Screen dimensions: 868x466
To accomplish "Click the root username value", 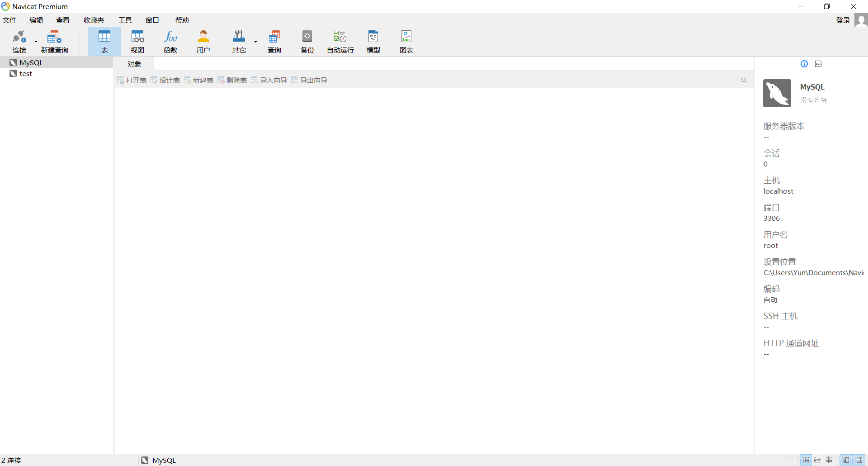I will [x=771, y=245].
